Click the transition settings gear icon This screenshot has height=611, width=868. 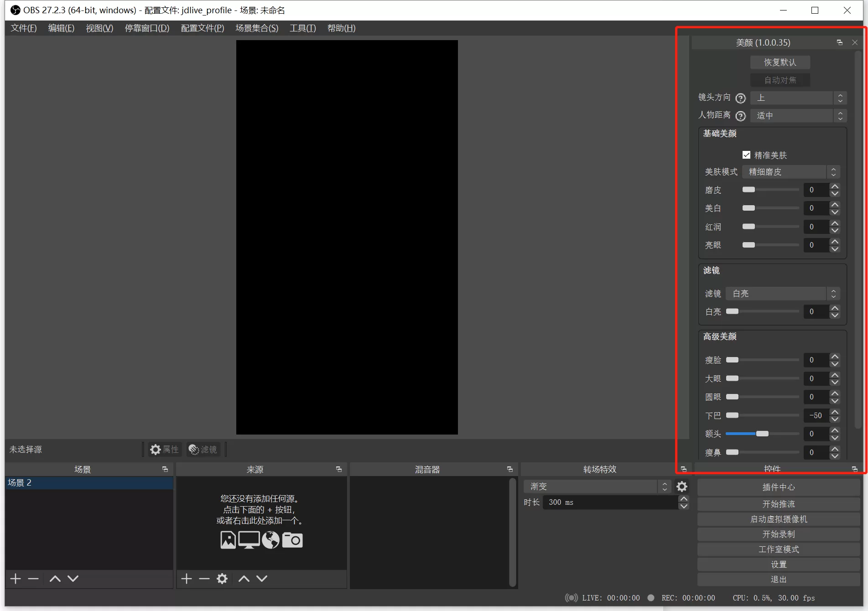pos(681,487)
